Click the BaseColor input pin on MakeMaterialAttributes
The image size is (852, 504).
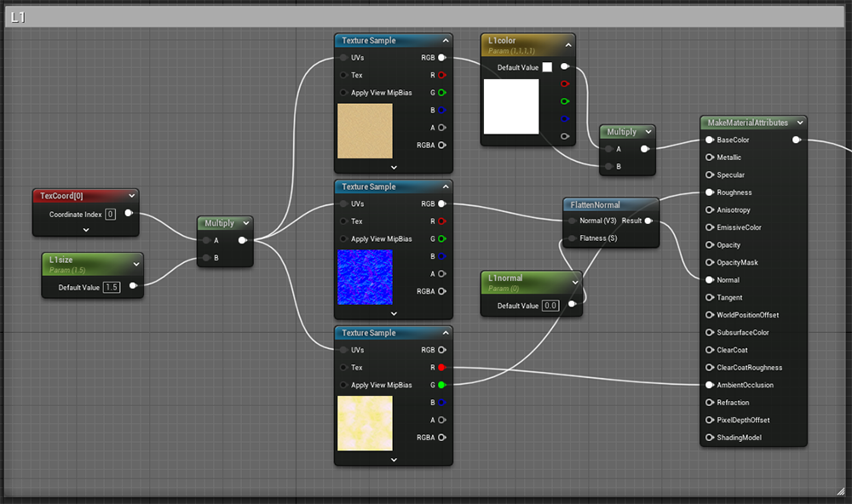(710, 140)
